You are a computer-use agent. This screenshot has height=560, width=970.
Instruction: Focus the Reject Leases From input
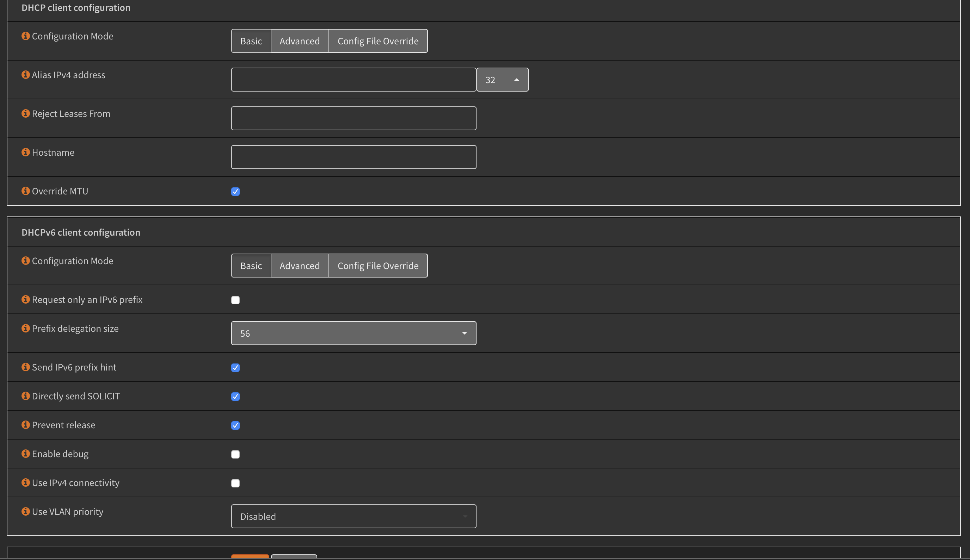click(354, 118)
